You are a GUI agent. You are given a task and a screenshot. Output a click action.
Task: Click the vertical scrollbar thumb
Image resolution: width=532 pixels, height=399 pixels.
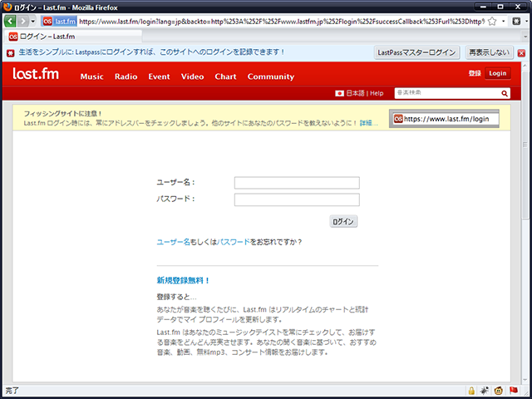point(525,145)
